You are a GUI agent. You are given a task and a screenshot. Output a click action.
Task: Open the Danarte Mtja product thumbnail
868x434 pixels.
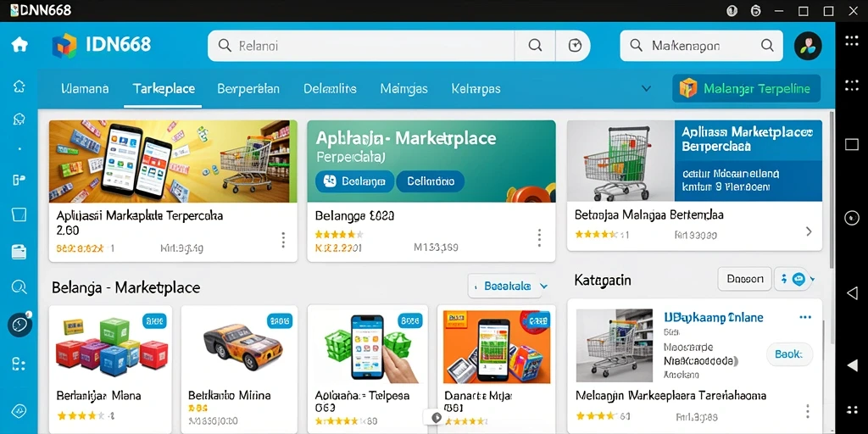click(x=497, y=346)
